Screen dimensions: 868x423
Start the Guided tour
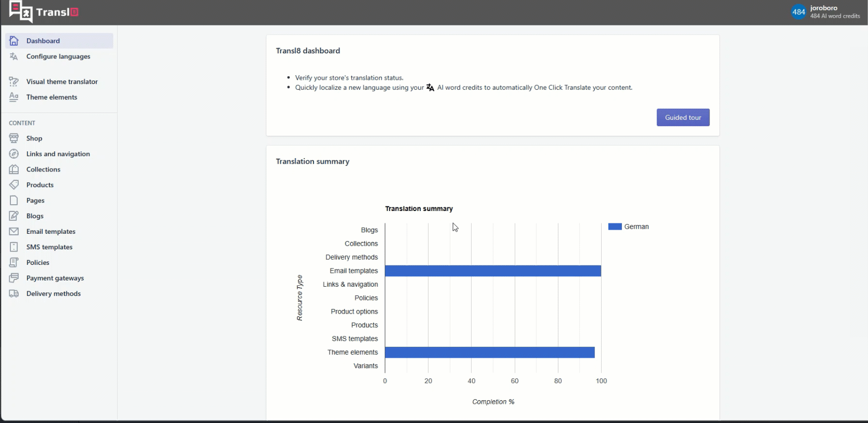tap(682, 118)
